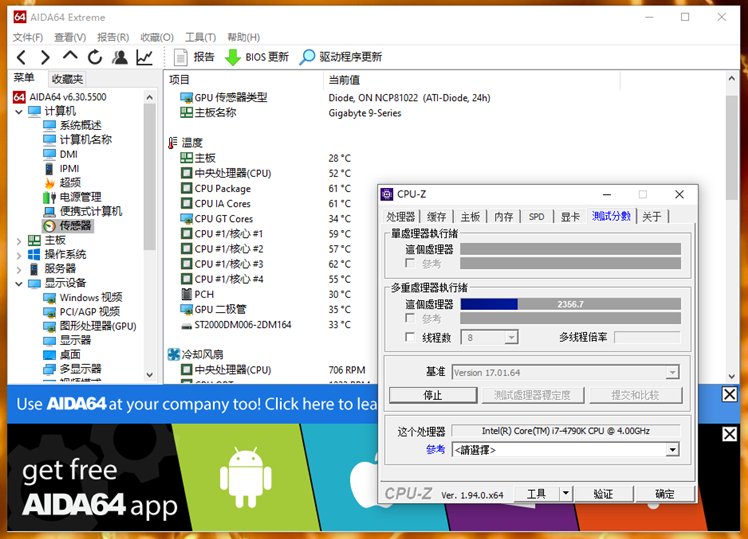Viewport: 748px width, 539px height.
Task: Go back with the left arrow toolbar icon
Action: [21, 58]
